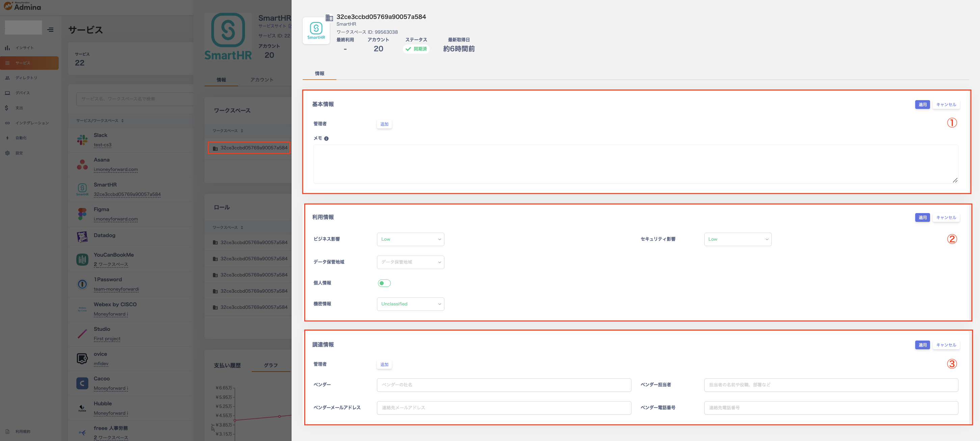Click the Settings gear icon in sidebar

click(x=7, y=153)
